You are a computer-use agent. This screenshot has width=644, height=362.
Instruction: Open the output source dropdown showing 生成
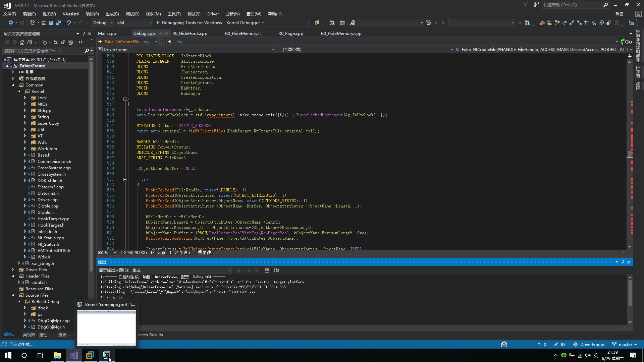click(229, 270)
